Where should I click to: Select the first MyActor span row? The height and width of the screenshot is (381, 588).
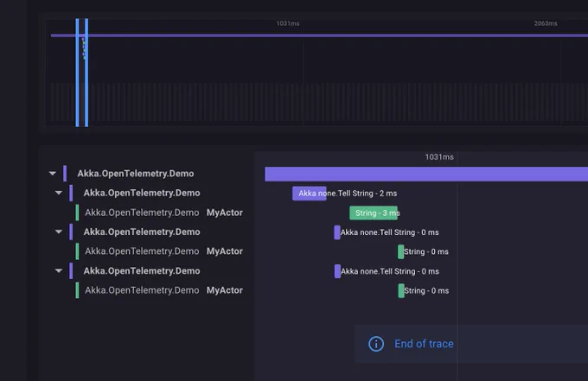click(x=163, y=213)
